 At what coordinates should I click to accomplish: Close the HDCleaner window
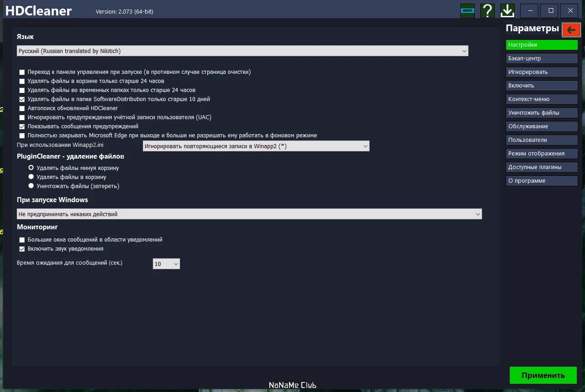click(570, 10)
